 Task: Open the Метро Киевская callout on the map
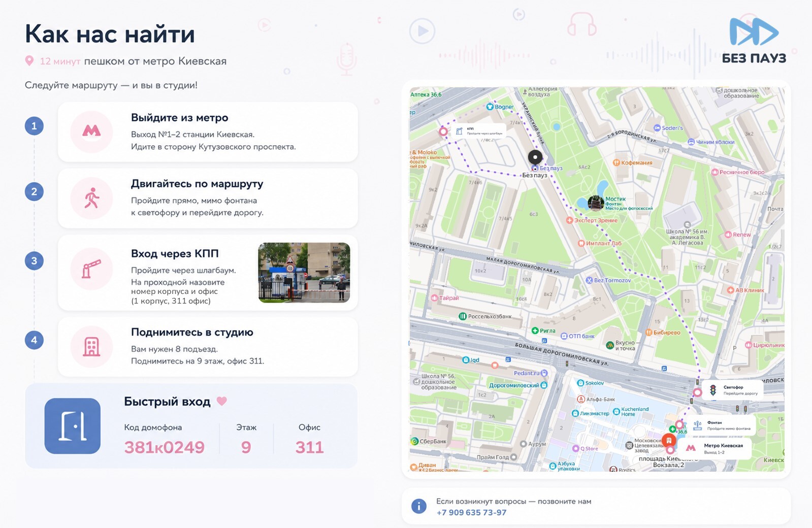click(x=715, y=448)
